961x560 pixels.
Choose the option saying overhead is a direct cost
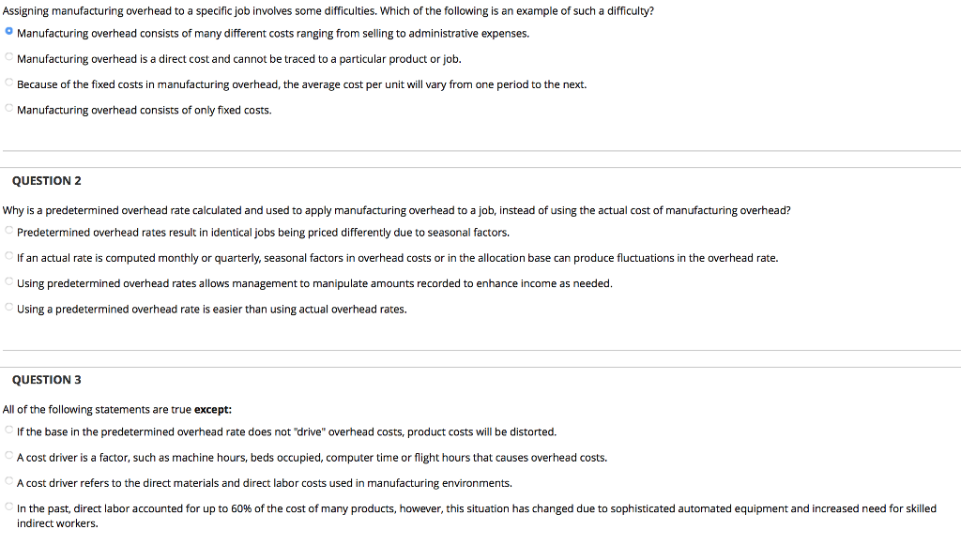8,58
